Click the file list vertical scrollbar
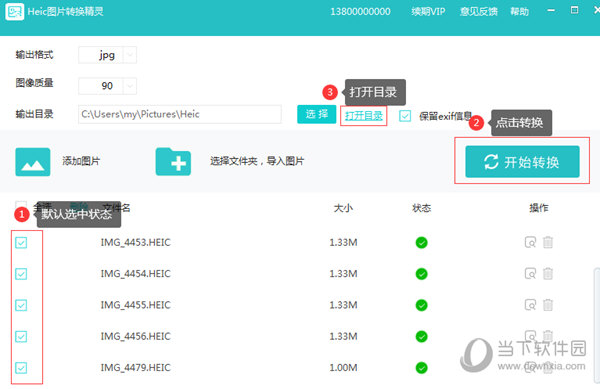 pos(597,325)
